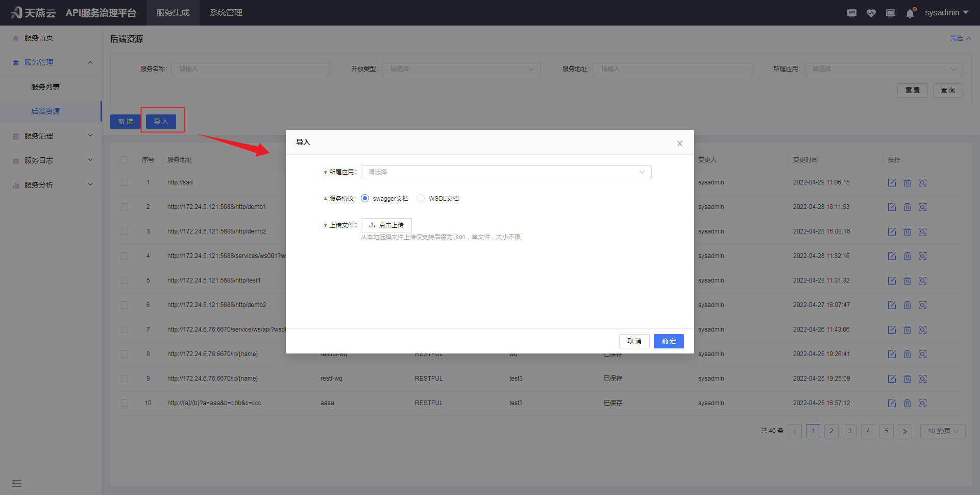View notifications via the bell icon
This screenshot has width=980, height=495.
pos(910,13)
